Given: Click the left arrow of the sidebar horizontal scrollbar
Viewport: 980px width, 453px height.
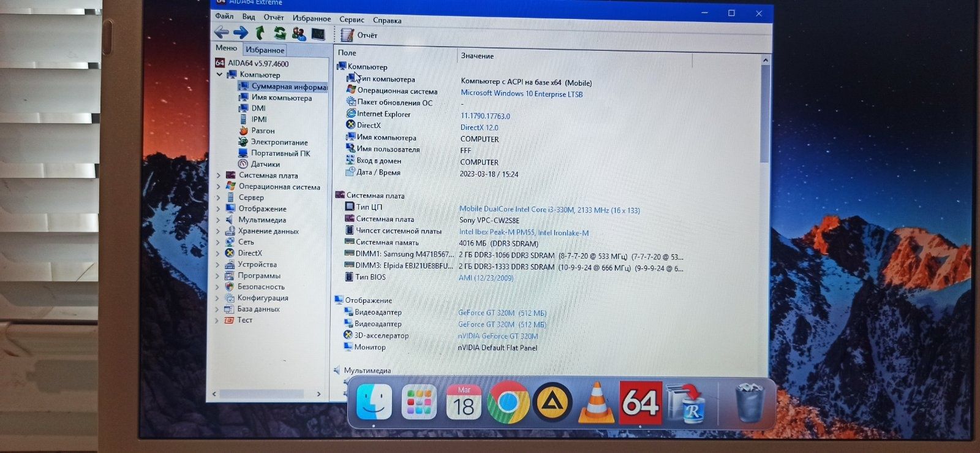Looking at the screenshot, I should 214,394.
